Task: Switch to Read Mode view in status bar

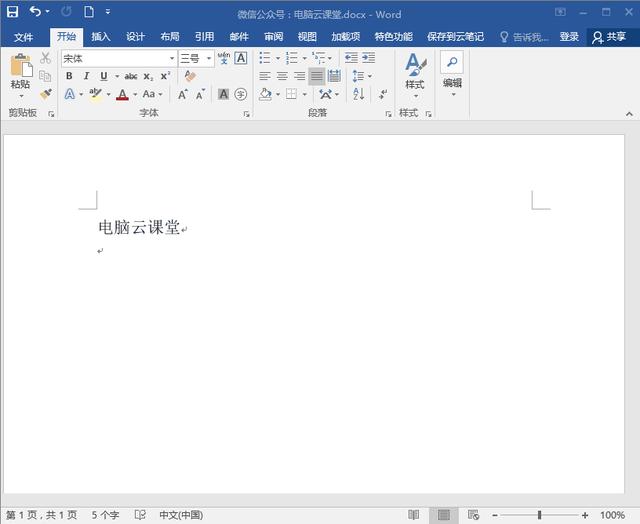Action: click(414, 515)
